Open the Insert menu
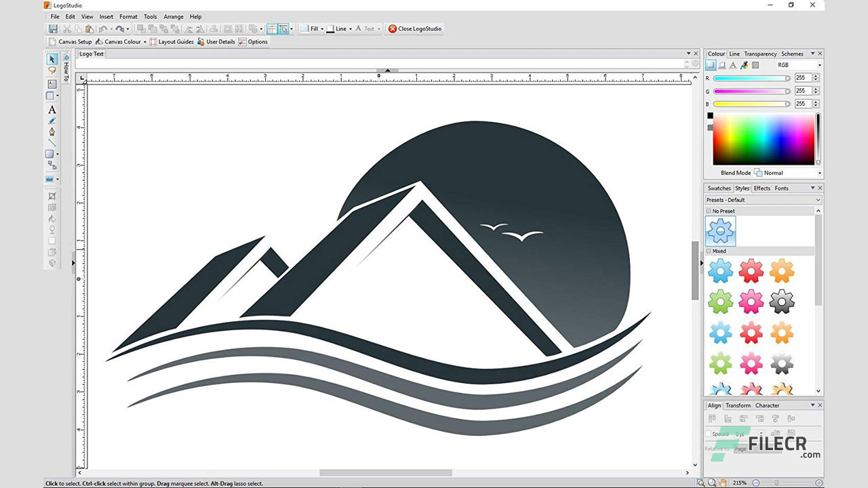 [x=106, y=16]
